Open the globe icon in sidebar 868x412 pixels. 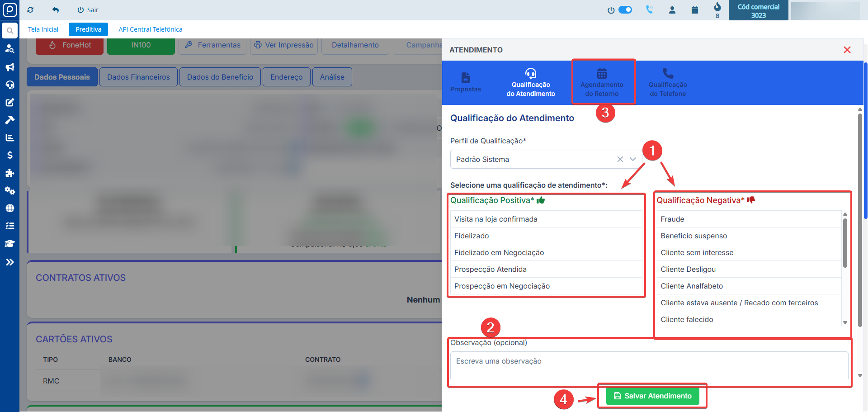click(x=9, y=208)
